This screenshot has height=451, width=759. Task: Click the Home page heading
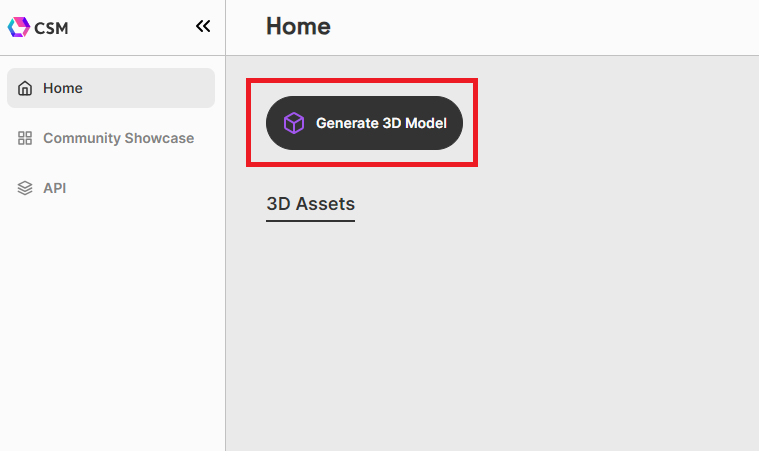tap(298, 27)
